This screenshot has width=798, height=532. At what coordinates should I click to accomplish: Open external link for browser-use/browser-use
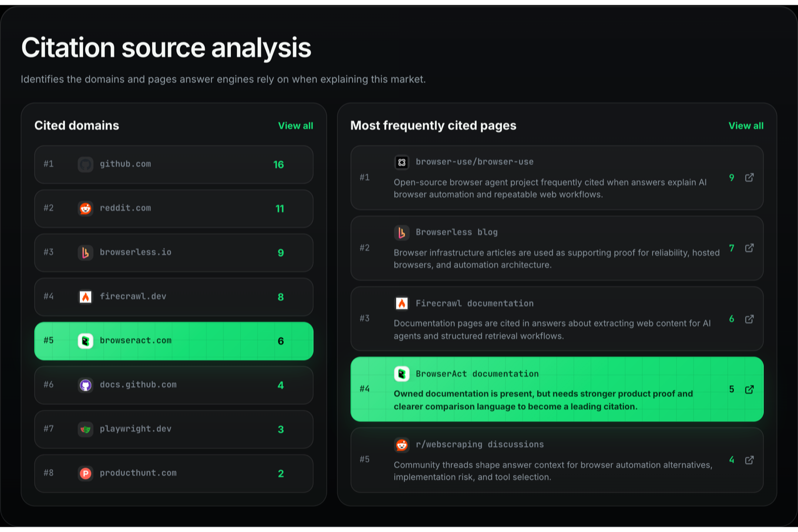tap(750, 178)
